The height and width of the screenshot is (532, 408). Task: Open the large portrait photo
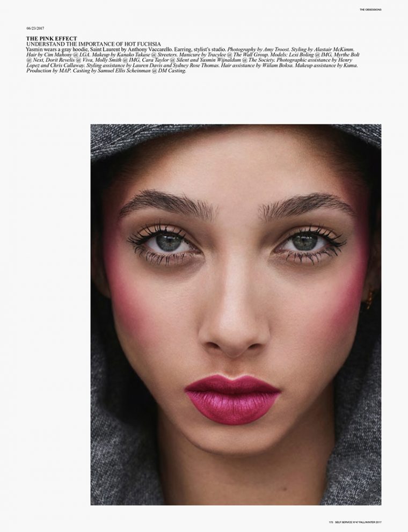[236, 315]
